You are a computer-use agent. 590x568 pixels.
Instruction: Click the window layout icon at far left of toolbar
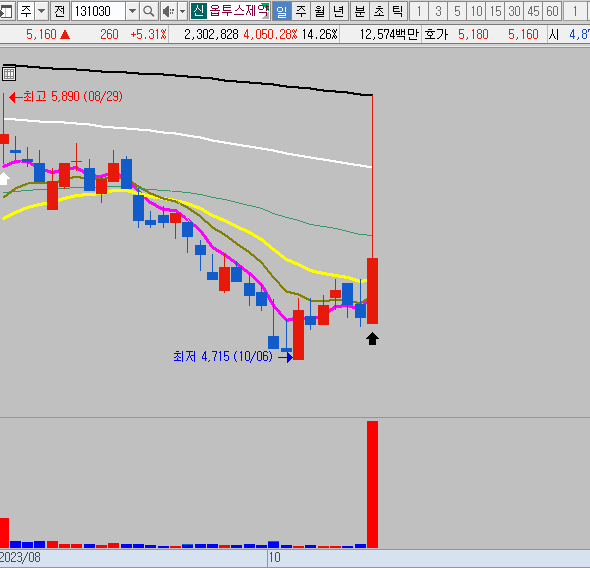[7, 11]
